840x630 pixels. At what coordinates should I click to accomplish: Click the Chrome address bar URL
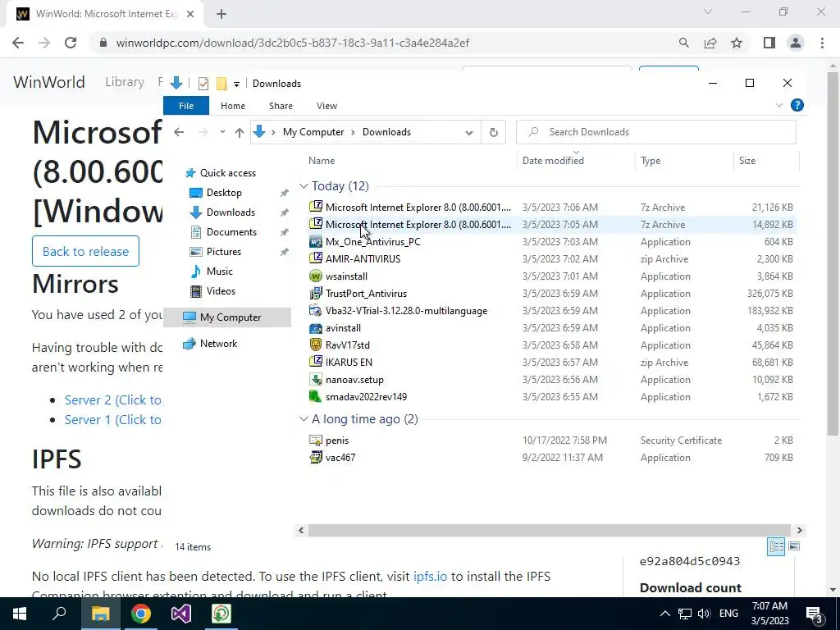[293, 43]
